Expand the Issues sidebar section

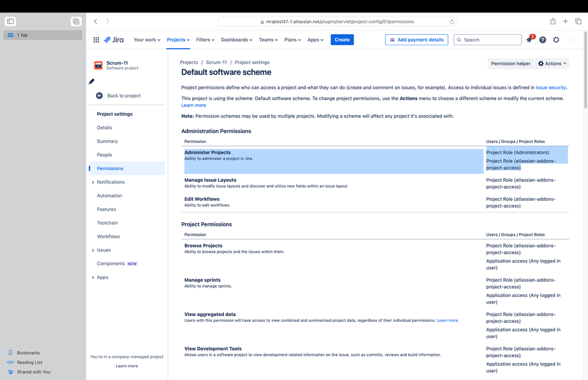coord(93,251)
